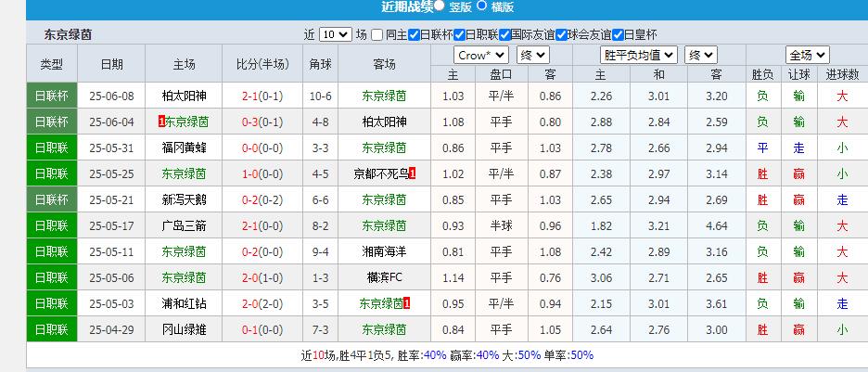Select the 横版 radio button

pos(481,6)
